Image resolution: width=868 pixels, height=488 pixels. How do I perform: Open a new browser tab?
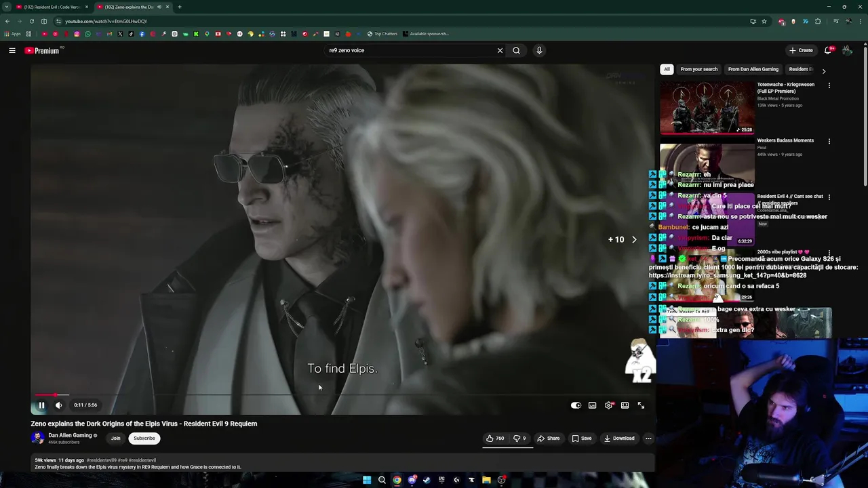click(x=179, y=7)
